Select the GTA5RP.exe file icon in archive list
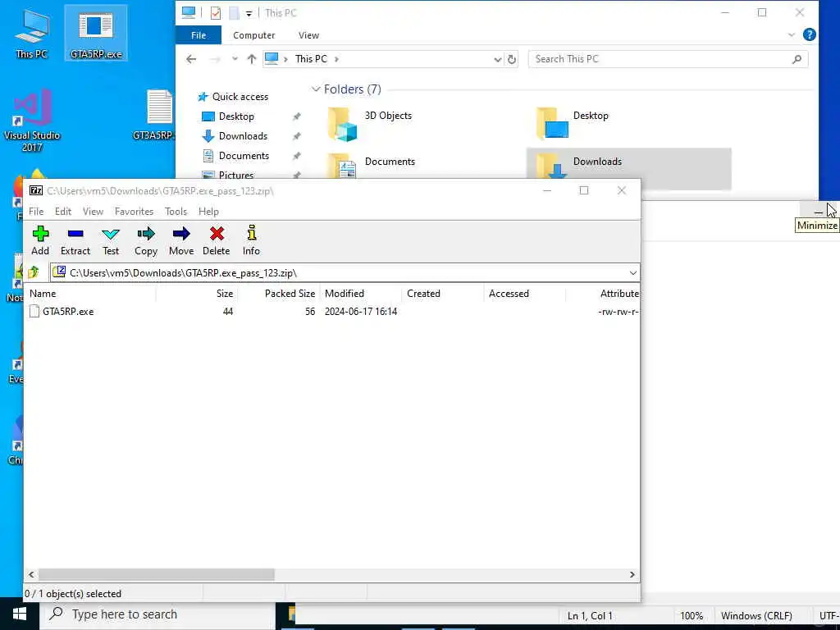Screen dimensions: 840x630 pyautogui.click(x=34, y=311)
